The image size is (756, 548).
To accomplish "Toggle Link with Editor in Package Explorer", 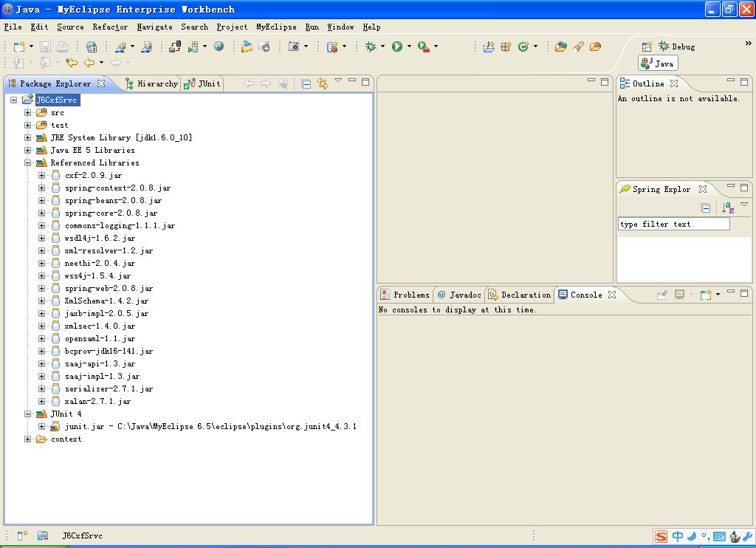I will coord(323,84).
